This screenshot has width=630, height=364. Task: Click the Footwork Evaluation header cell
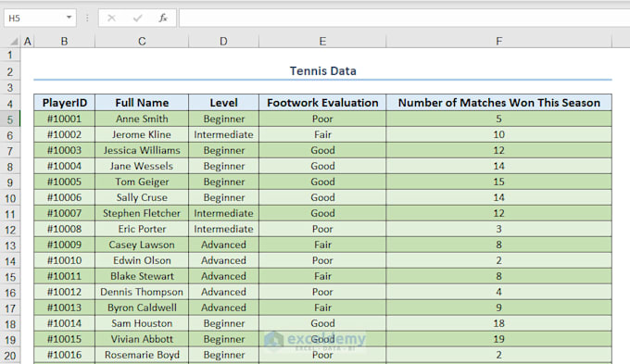(322, 103)
